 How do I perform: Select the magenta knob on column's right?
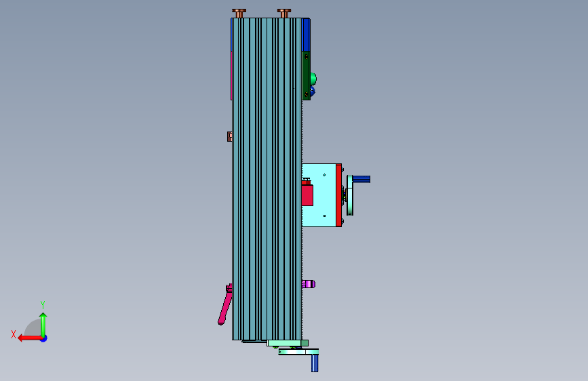click(x=309, y=284)
